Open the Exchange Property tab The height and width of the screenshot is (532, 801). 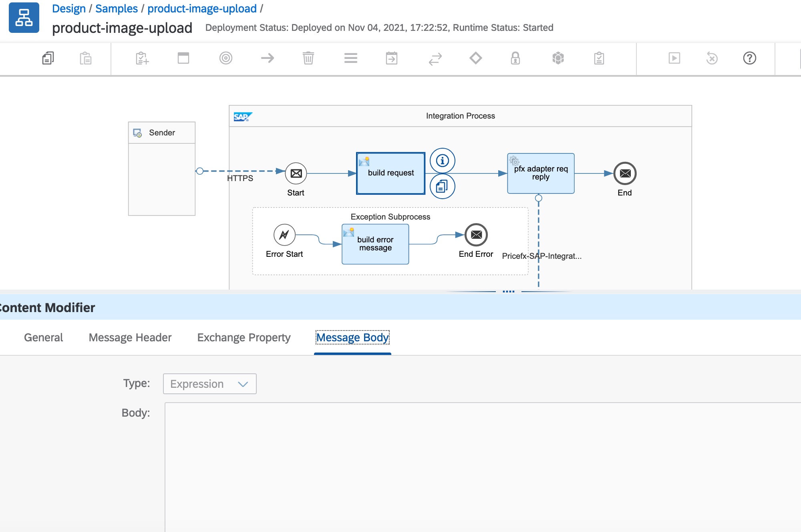244,338
